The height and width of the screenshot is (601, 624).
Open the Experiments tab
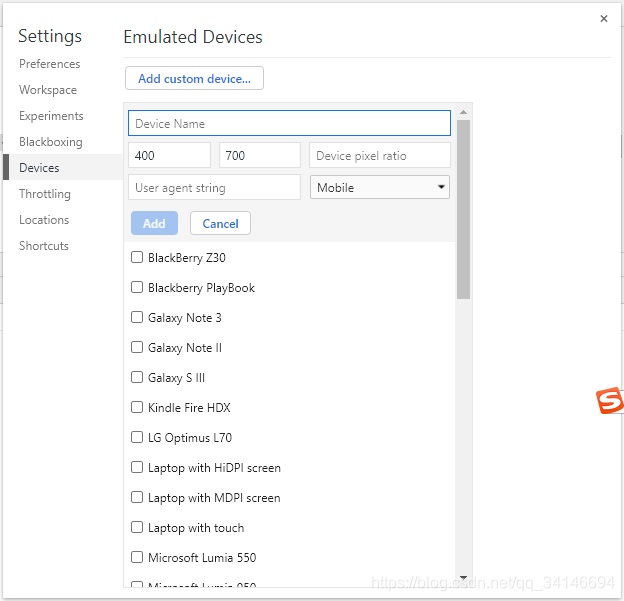pos(51,116)
